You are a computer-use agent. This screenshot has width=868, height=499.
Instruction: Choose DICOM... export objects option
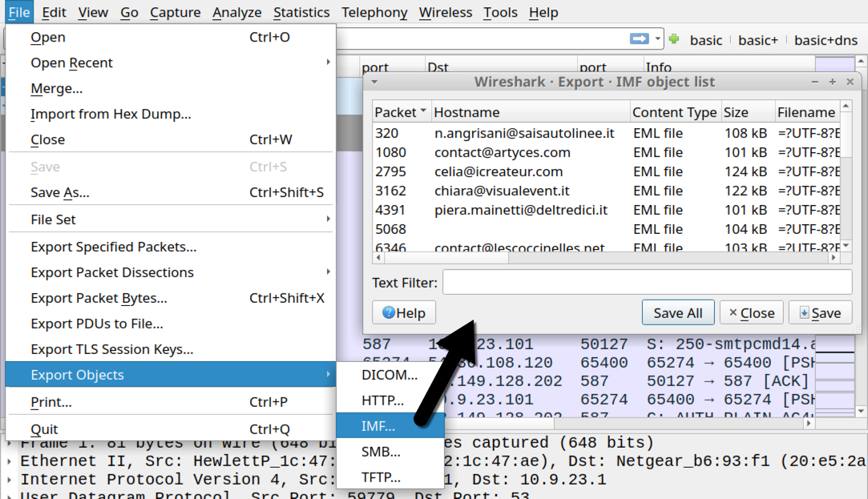click(x=390, y=375)
